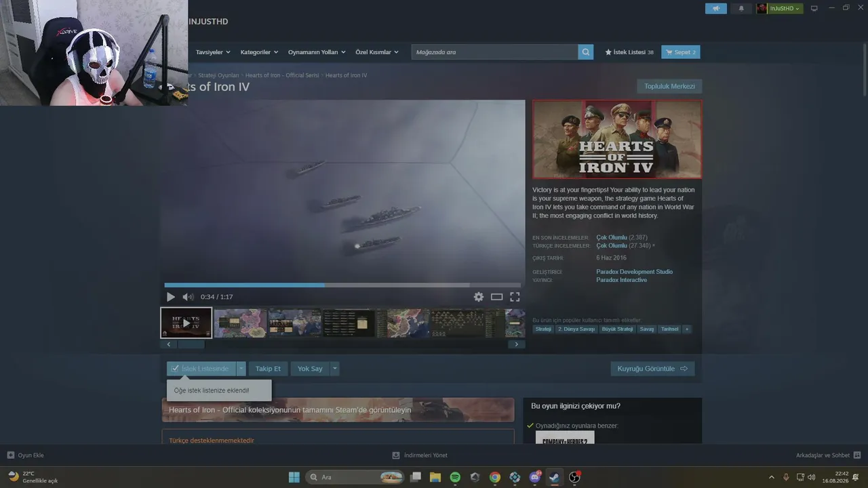Open Topluluk Merkezi community hub

click(669, 86)
